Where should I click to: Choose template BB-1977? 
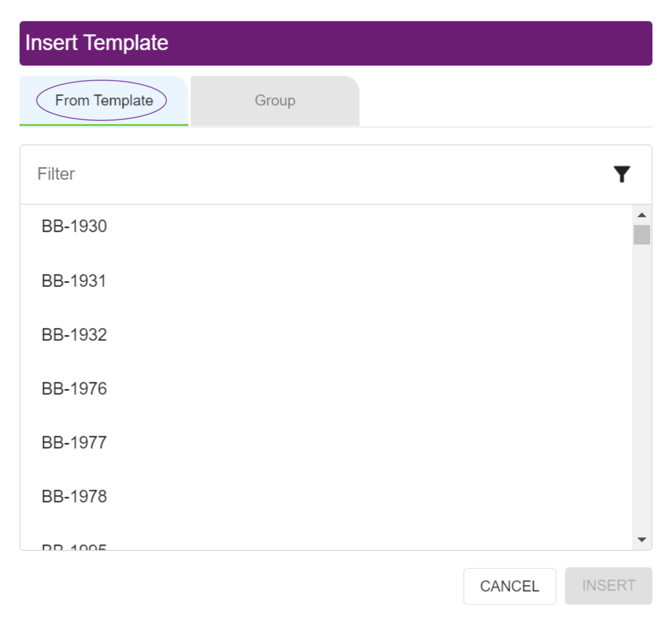pyautogui.click(x=74, y=442)
